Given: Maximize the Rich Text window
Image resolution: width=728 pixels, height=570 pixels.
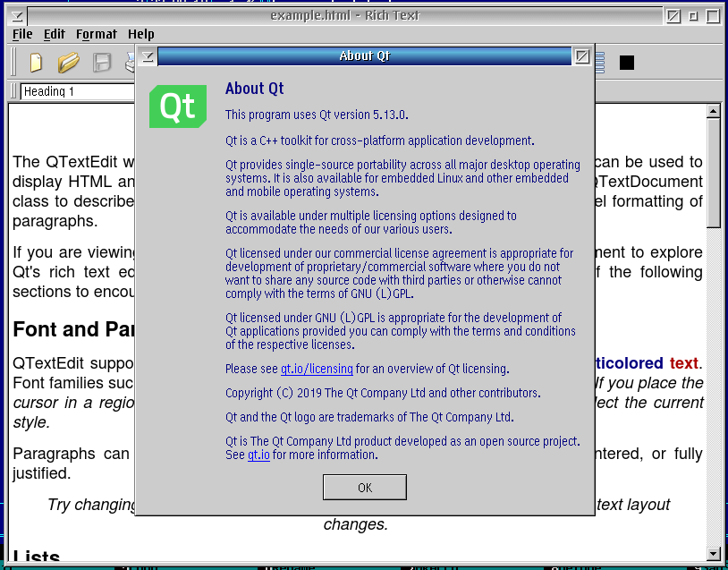Looking at the screenshot, I should [x=713, y=16].
